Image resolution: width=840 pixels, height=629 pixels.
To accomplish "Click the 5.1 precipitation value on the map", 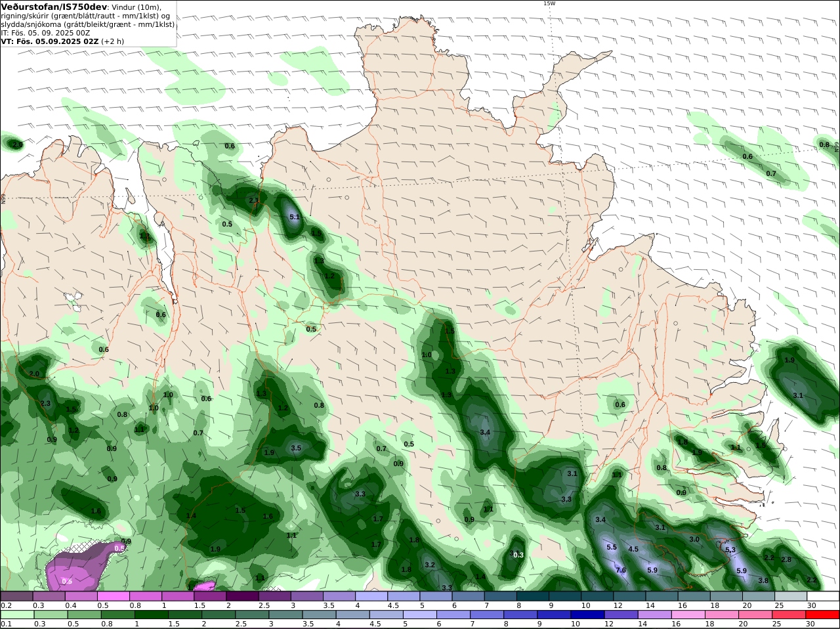I will pos(295,217).
